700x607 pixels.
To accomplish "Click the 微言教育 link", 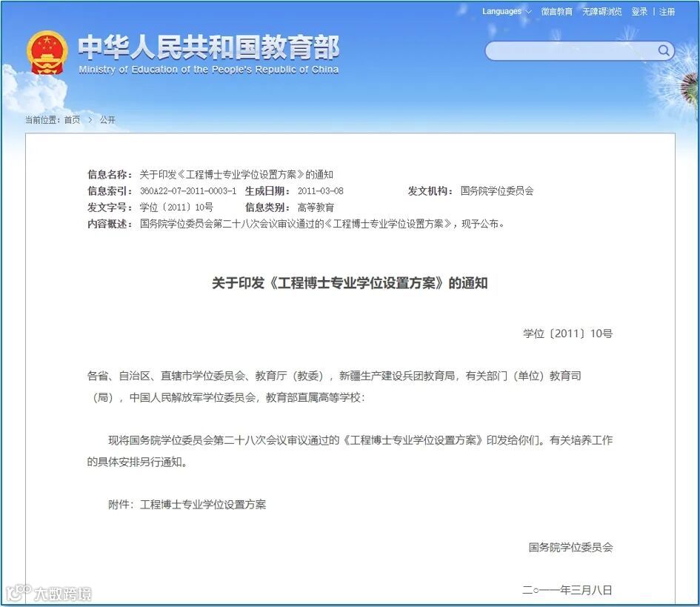I will pos(557,12).
